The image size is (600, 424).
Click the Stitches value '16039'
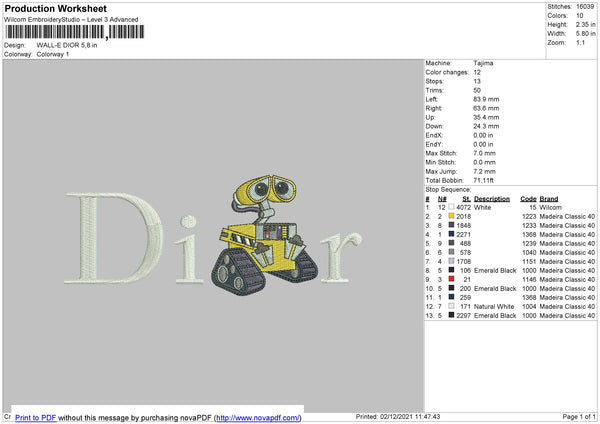pos(585,7)
